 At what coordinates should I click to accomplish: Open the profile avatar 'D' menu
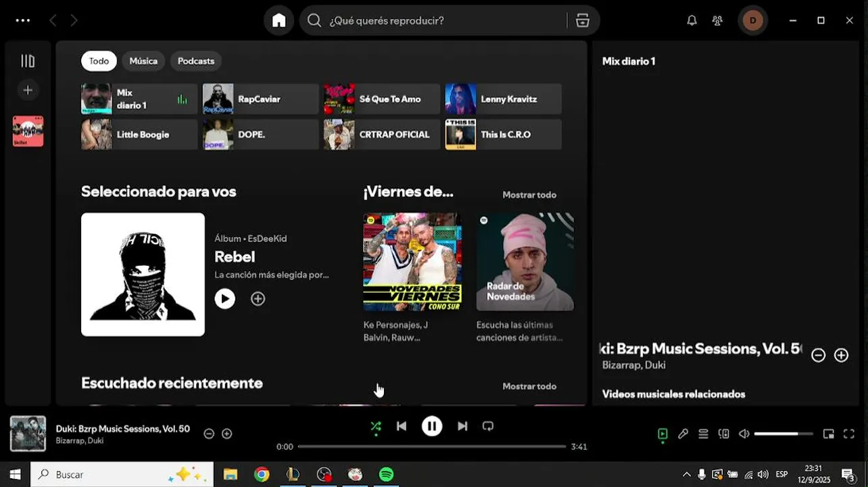click(x=752, y=20)
